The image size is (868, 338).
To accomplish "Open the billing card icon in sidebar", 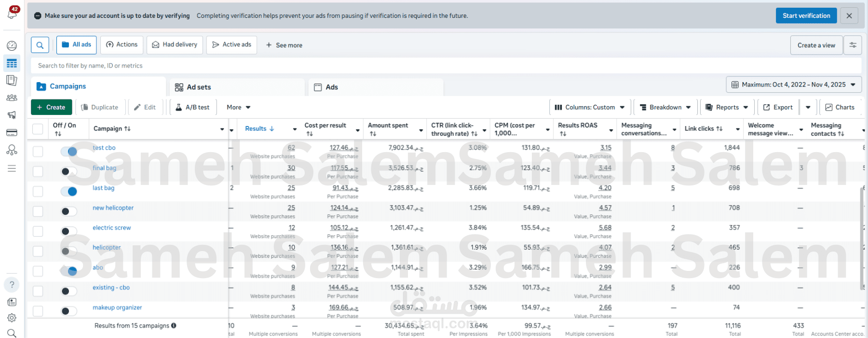I will tap(12, 132).
